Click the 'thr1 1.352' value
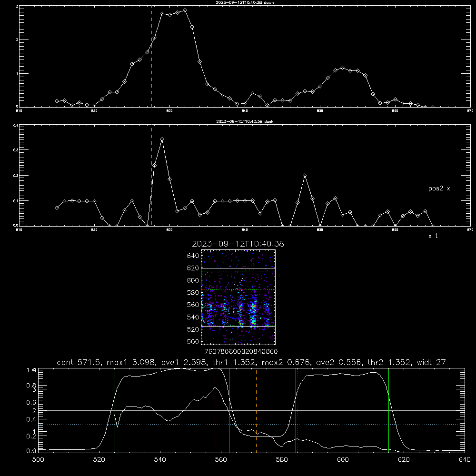476x476 pixels. pos(234,362)
